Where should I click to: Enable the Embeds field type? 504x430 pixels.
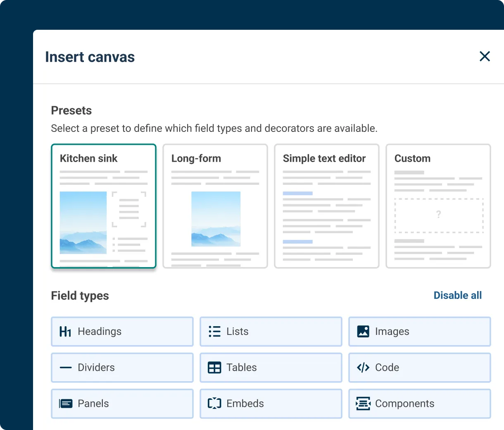[271, 404]
